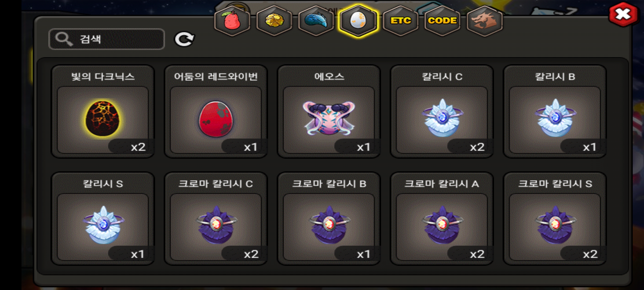Open the red fruit food tab
644x290 pixels.
(x=232, y=21)
